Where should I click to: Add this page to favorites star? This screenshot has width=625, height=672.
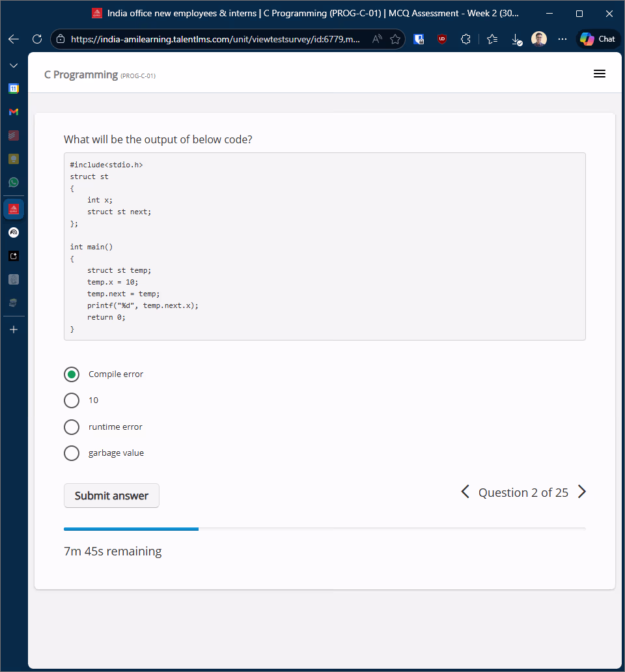point(395,39)
